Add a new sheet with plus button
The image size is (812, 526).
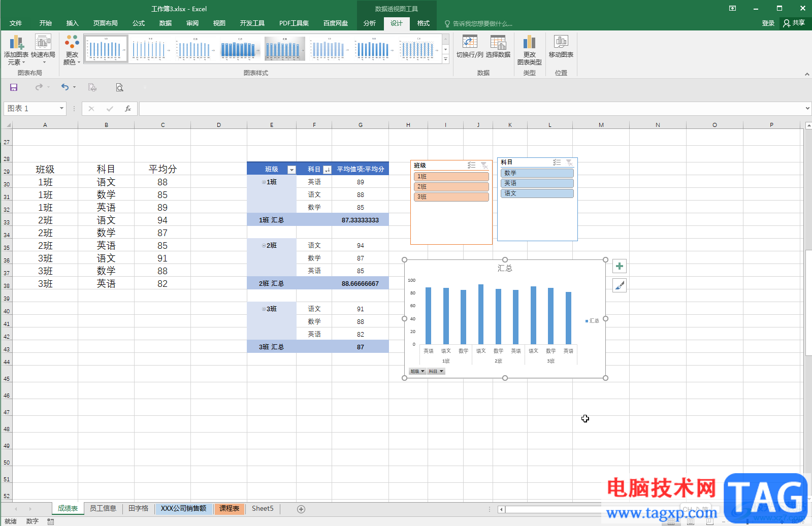(301, 509)
